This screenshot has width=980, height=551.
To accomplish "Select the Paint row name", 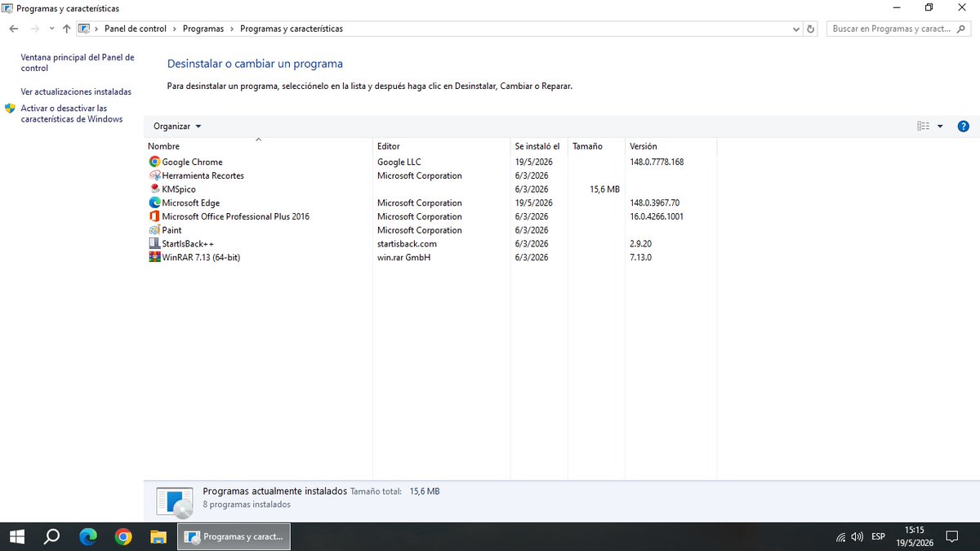I will [171, 230].
